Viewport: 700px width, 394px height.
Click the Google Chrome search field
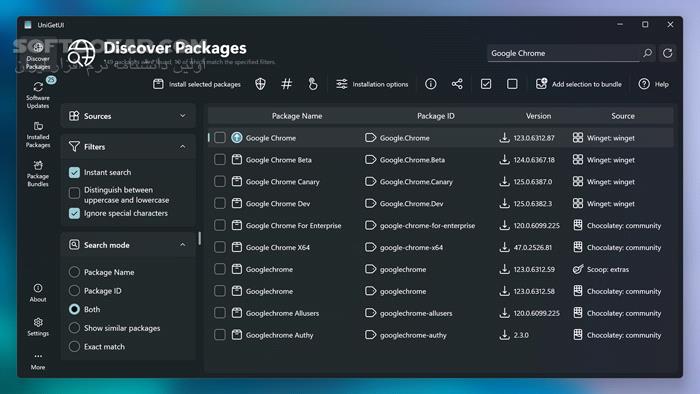(x=563, y=53)
